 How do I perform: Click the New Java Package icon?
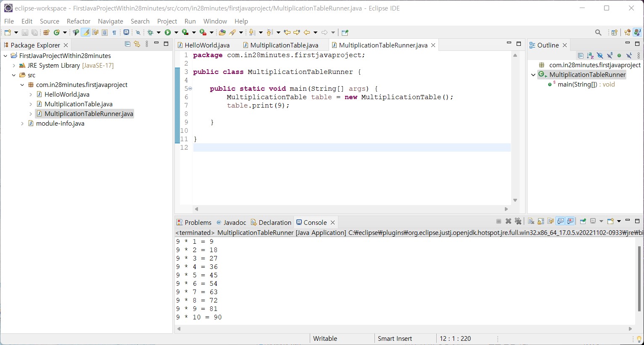[x=46, y=32]
